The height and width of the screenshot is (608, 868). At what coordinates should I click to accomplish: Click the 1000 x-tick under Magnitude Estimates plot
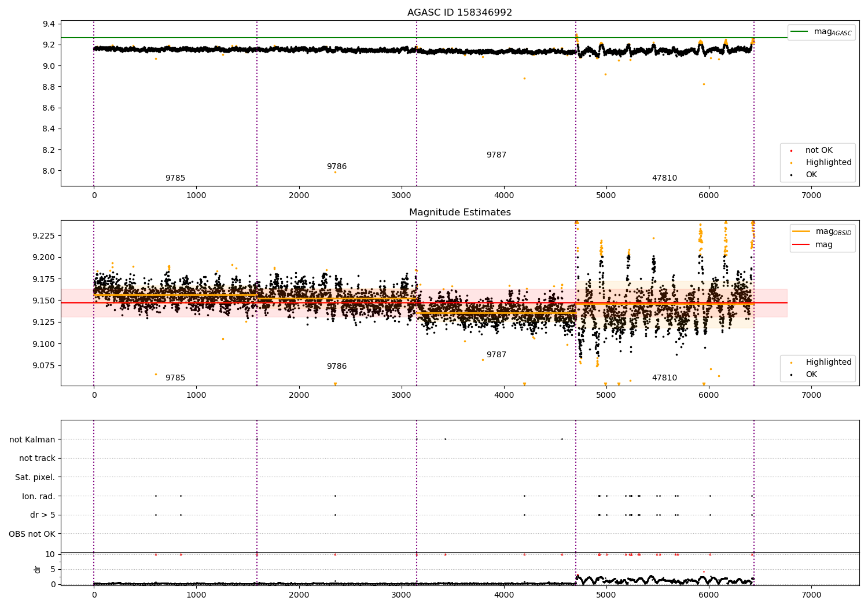tap(196, 395)
